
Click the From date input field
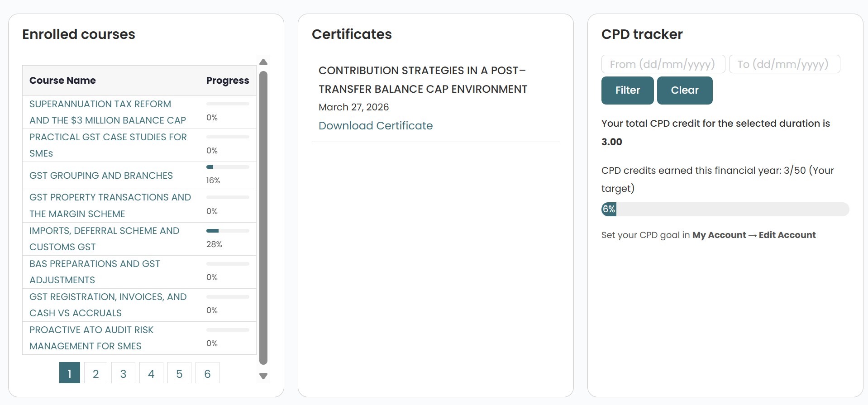[x=663, y=64]
